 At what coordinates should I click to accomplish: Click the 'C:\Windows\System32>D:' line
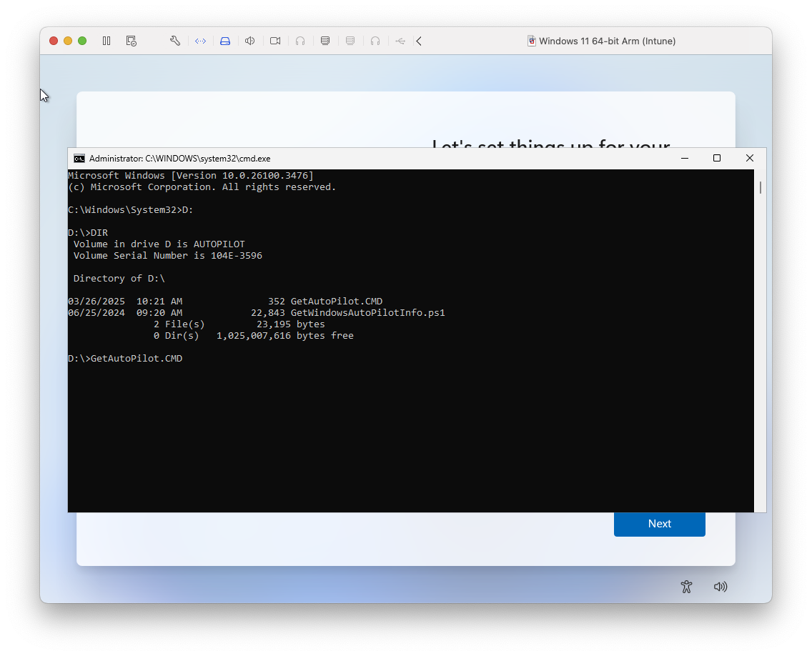point(131,209)
